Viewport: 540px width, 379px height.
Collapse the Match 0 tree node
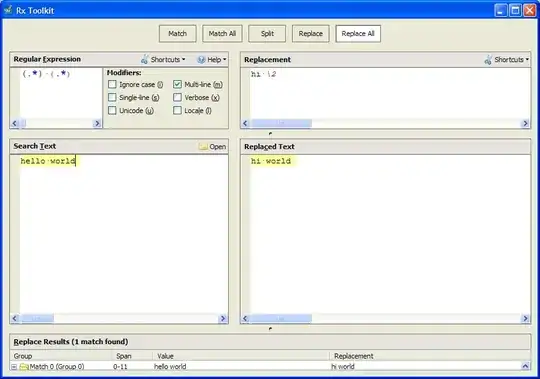(x=14, y=367)
